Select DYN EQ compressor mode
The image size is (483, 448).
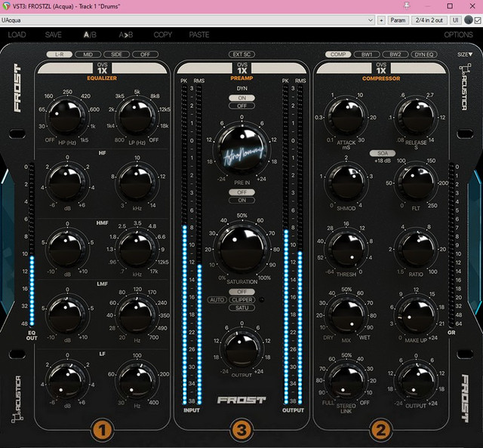[x=424, y=54]
